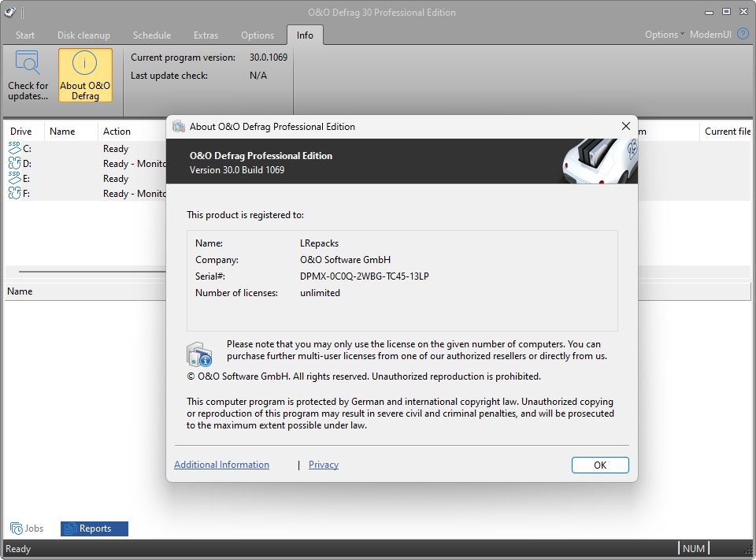Click 'Version 30.0 Build 1069' text
Viewport: 756px width, 560px height.
click(x=237, y=170)
